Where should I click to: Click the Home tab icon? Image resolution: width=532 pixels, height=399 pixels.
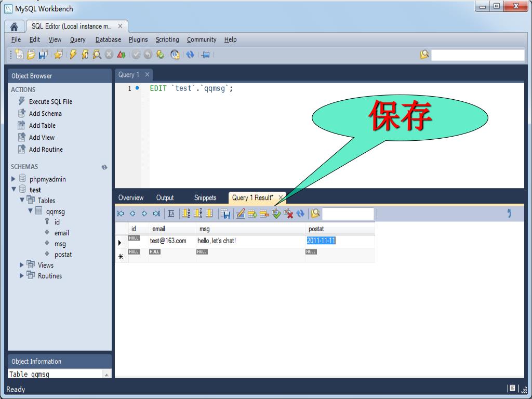tap(14, 26)
